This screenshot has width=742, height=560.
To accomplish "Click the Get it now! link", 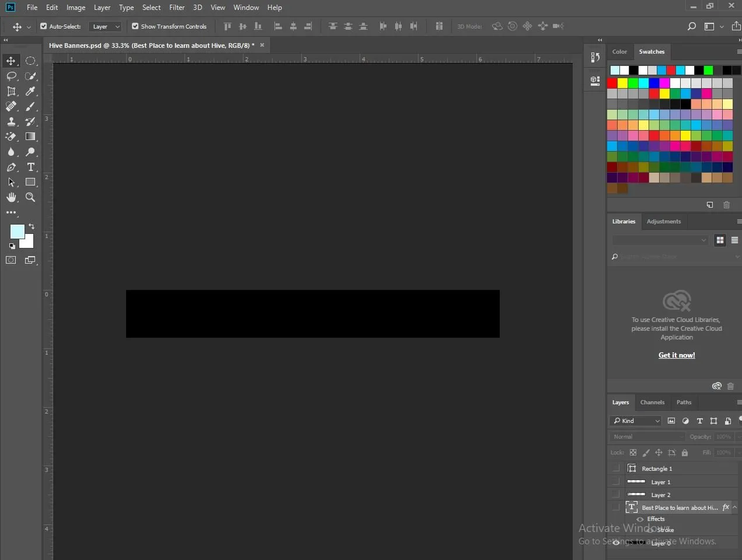I will 677,355.
